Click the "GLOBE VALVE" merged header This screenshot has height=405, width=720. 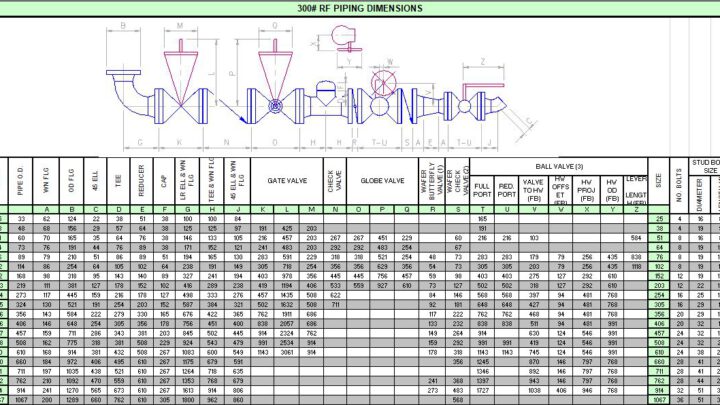(382, 181)
